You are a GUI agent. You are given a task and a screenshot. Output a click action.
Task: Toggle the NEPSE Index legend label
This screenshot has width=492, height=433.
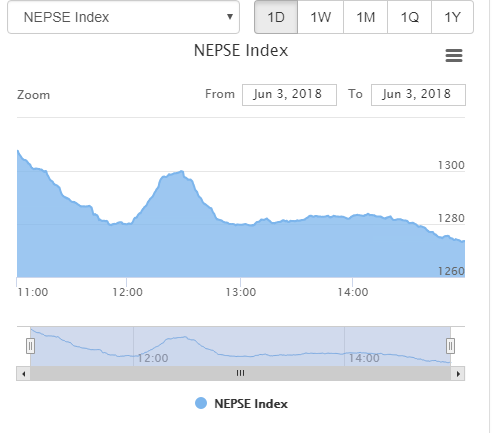tap(251, 404)
